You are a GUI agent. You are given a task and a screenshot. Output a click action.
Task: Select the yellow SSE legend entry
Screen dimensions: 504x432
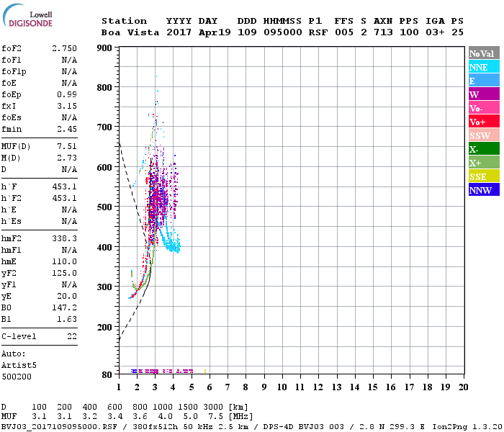tap(483, 177)
